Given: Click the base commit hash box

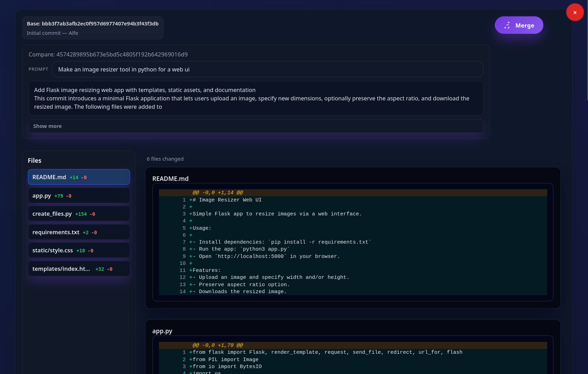Looking at the screenshot, I should coord(93,28).
